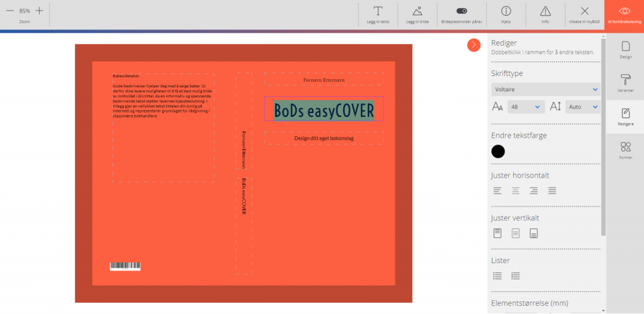Select the Bakesidetekst back cover text box
644x314 pixels.
[x=163, y=128]
